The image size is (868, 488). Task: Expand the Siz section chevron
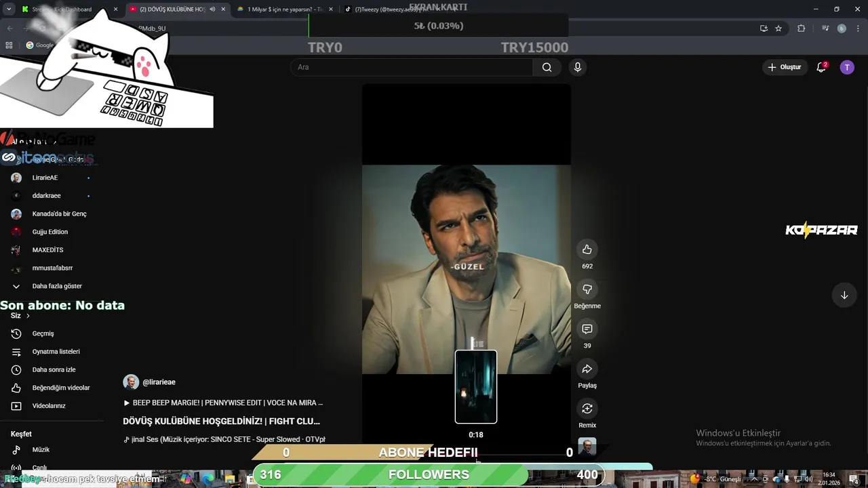click(x=28, y=316)
